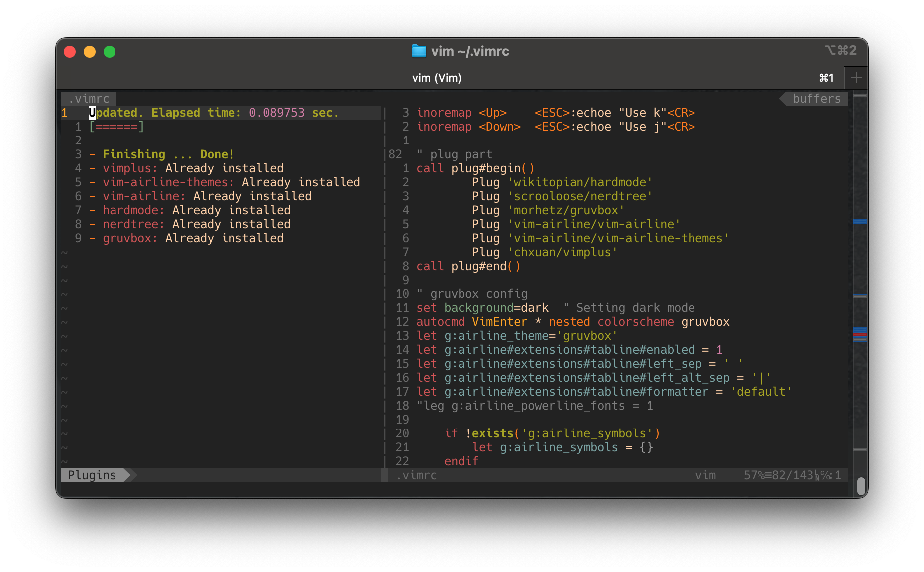Image resolution: width=924 pixels, height=572 pixels.
Task: Switch to the vim (Vim) terminal tab
Action: click(x=437, y=77)
